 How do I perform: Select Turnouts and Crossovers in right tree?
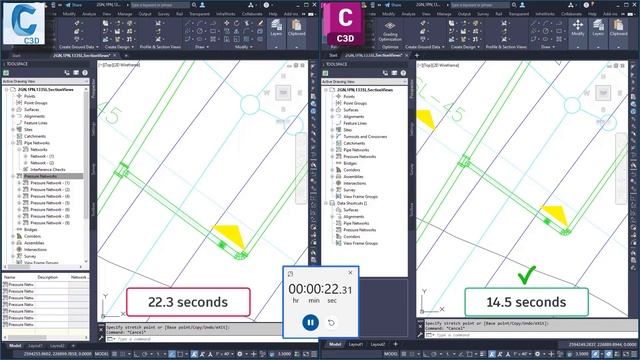pyautogui.click(x=365, y=137)
